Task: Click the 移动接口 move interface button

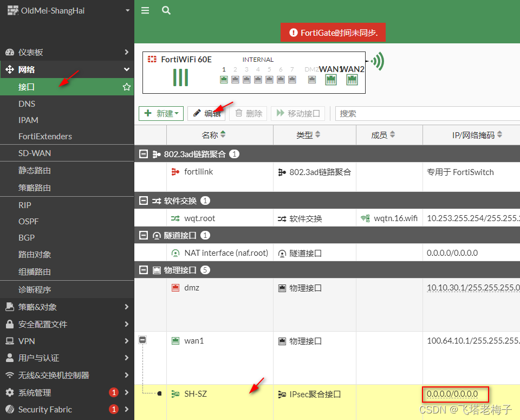Action: point(298,113)
